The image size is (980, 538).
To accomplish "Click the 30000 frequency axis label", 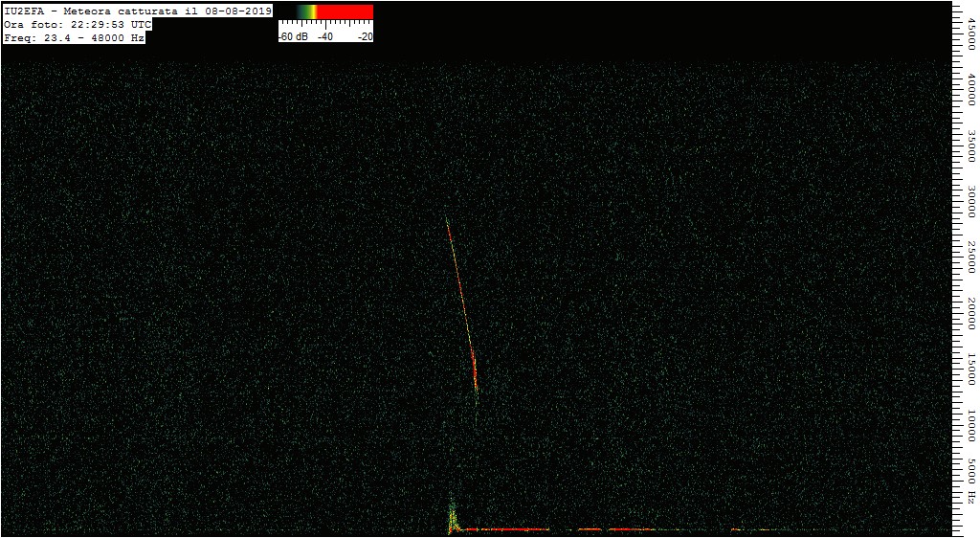I will [x=970, y=201].
